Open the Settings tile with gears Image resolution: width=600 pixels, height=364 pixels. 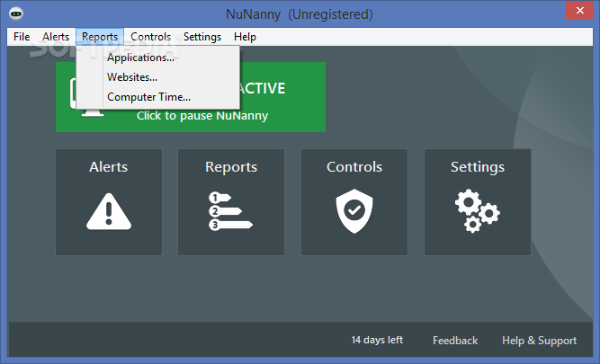[x=478, y=202]
